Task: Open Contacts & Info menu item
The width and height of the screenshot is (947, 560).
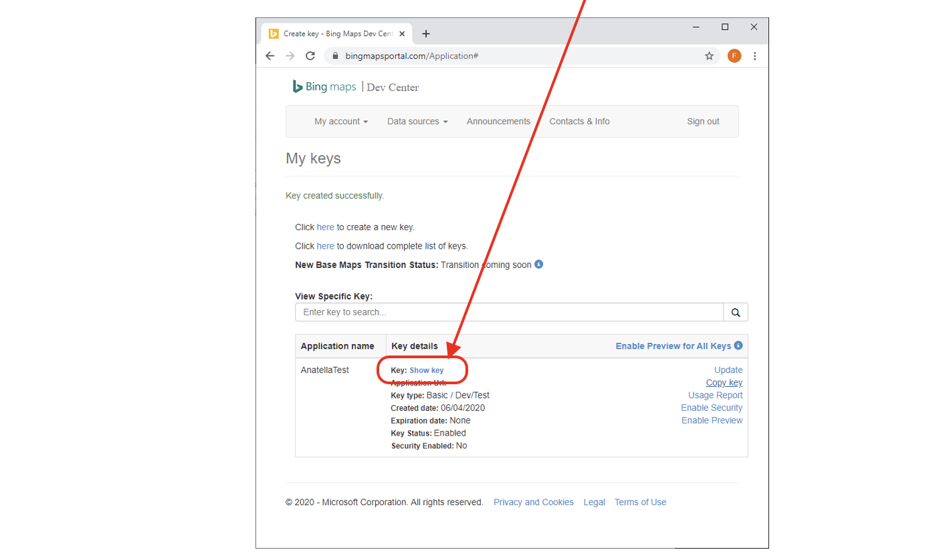Action: pos(579,122)
